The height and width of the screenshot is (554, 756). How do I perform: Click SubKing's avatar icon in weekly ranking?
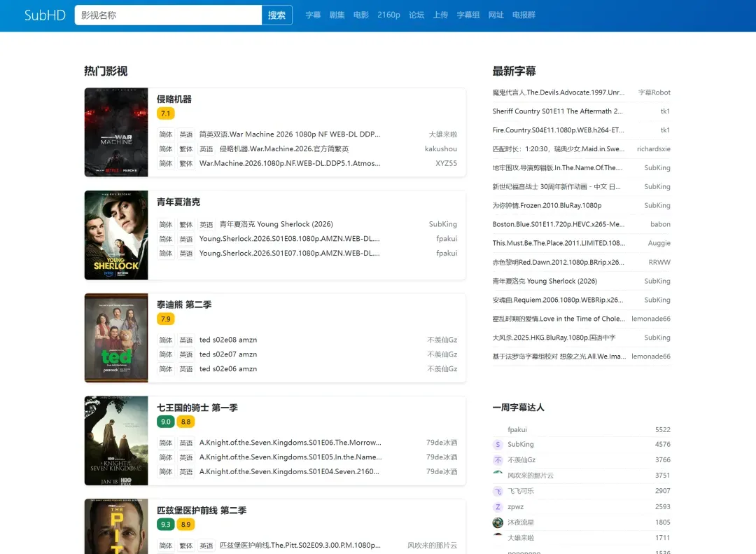[498, 445]
